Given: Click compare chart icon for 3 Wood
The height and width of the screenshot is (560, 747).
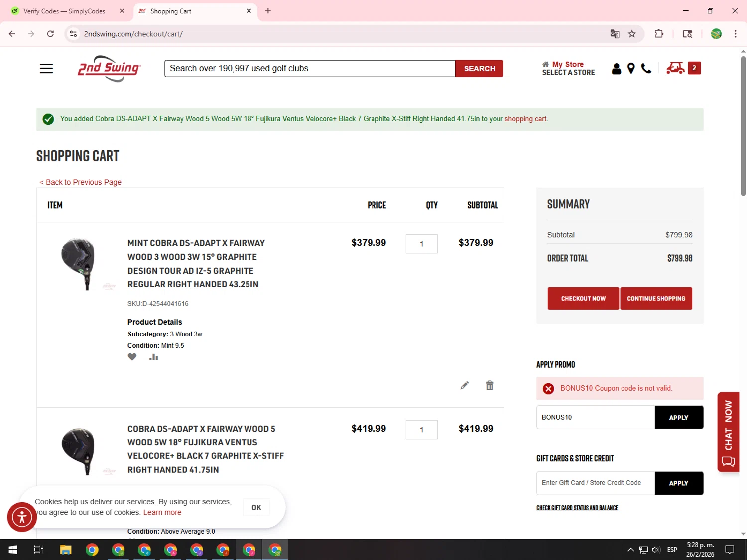Looking at the screenshot, I should pyautogui.click(x=154, y=357).
